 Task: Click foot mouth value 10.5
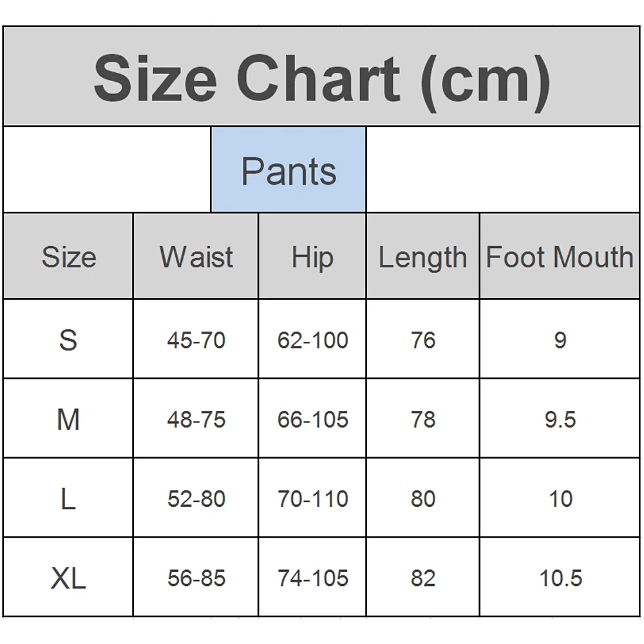click(560, 578)
